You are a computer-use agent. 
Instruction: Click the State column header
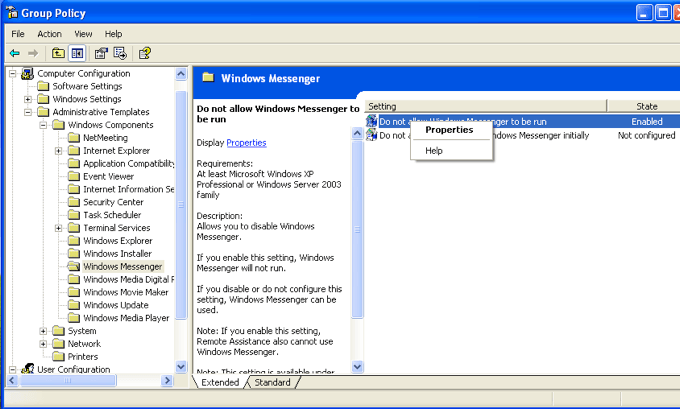[x=647, y=106]
